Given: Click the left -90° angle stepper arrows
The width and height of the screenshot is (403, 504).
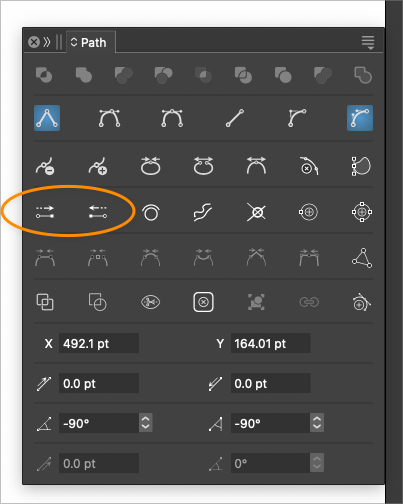Looking at the screenshot, I should click(145, 423).
